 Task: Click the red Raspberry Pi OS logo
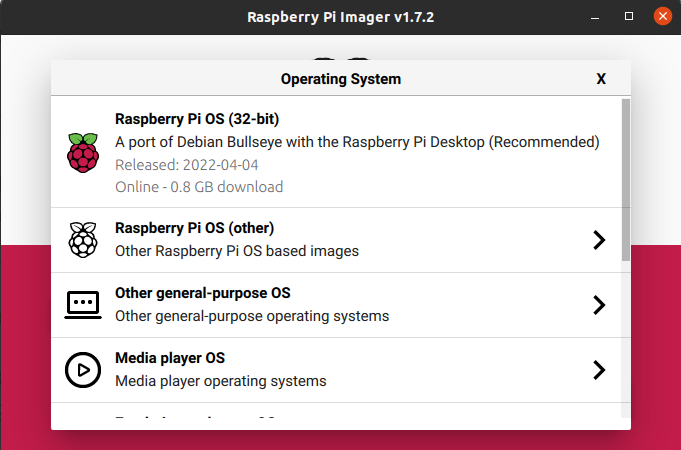coord(83,153)
